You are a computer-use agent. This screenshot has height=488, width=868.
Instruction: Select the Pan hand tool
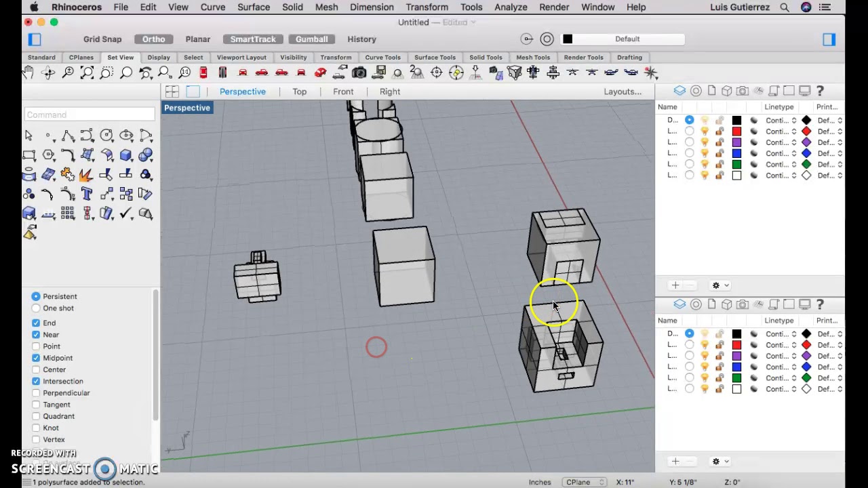[x=28, y=73]
